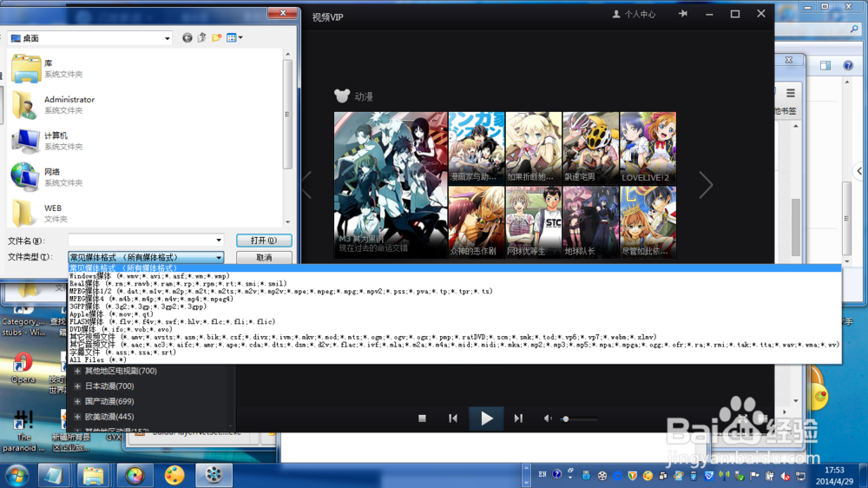Click the muted volume tray icon
Viewport: 868px width, 488px height.
[785, 476]
